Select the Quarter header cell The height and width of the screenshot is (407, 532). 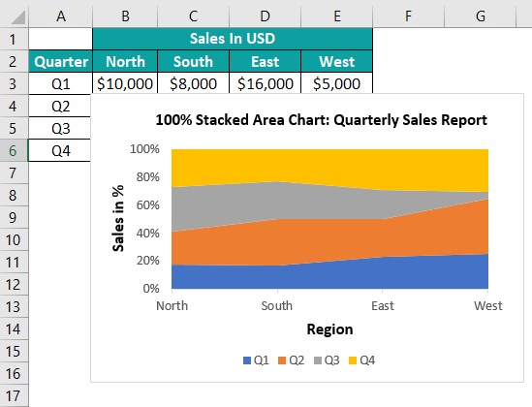pos(61,61)
